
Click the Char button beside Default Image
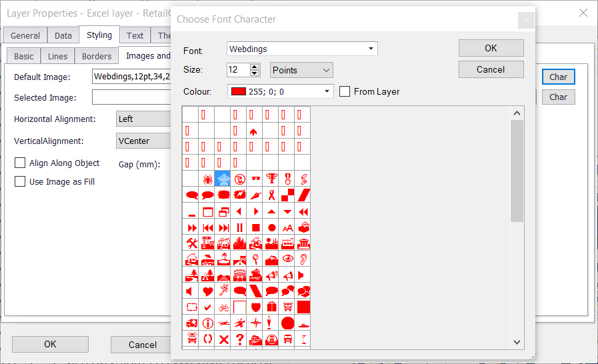click(558, 77)
